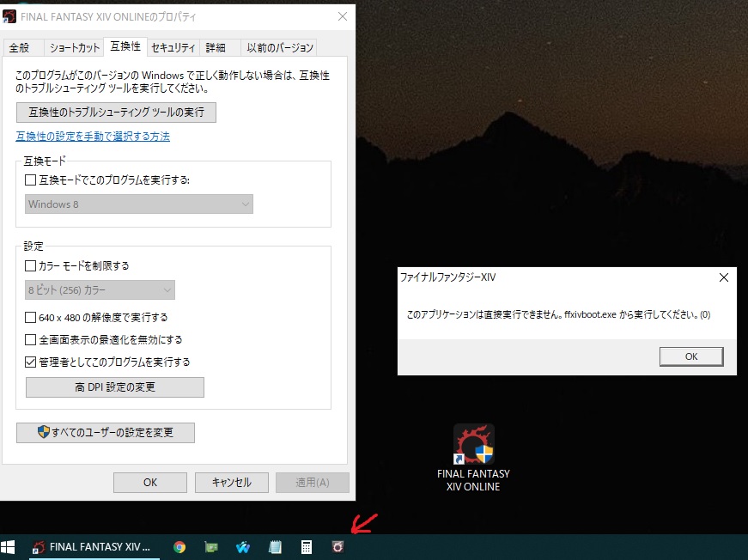Screen dimensions: 748x560
Task: Close the ファイナルファンタジーXIV error dialog
Action: [x=724, y=277]
